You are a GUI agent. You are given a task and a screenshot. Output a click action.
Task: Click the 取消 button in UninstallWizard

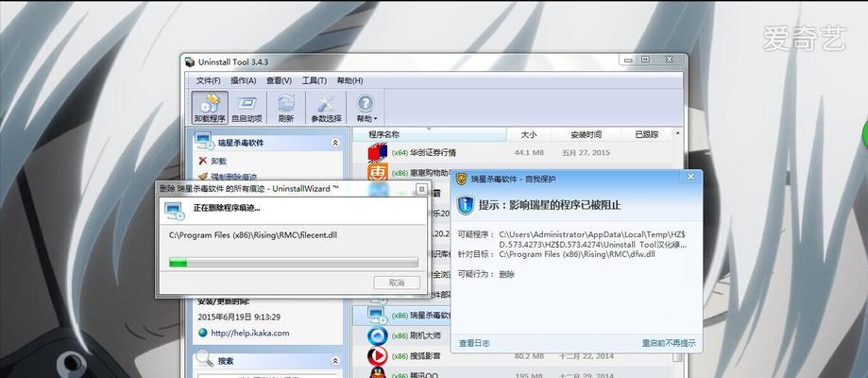click(x=397, y=283)
